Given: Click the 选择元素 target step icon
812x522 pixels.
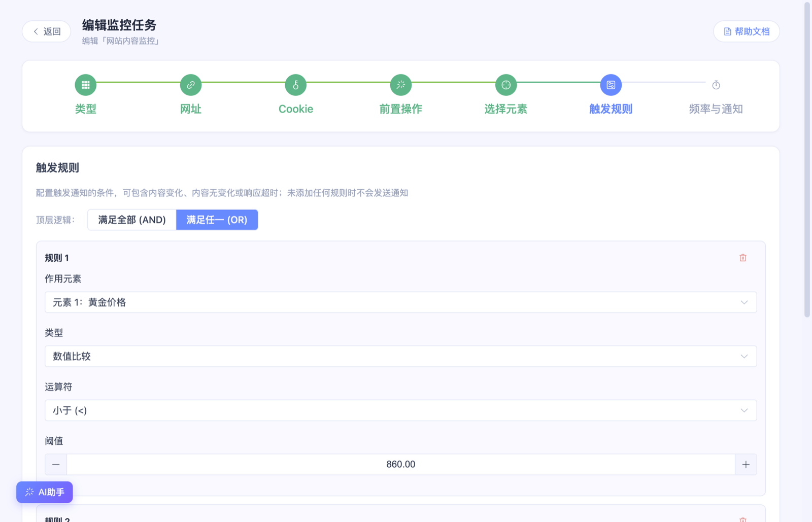Looking at the screenshot, I should (506, 85).
